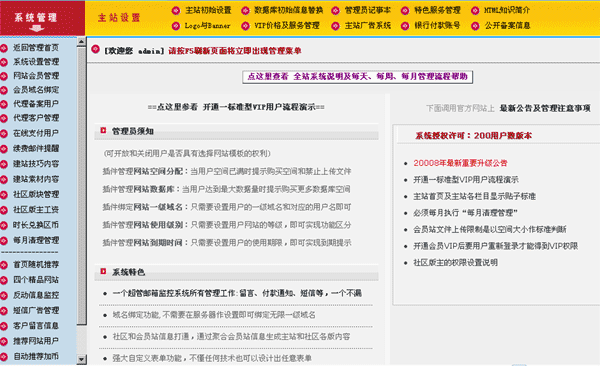Open the 社区版主的权限设置说明 notice
This screenshot has width=600, height=366.
coord(455,263)
